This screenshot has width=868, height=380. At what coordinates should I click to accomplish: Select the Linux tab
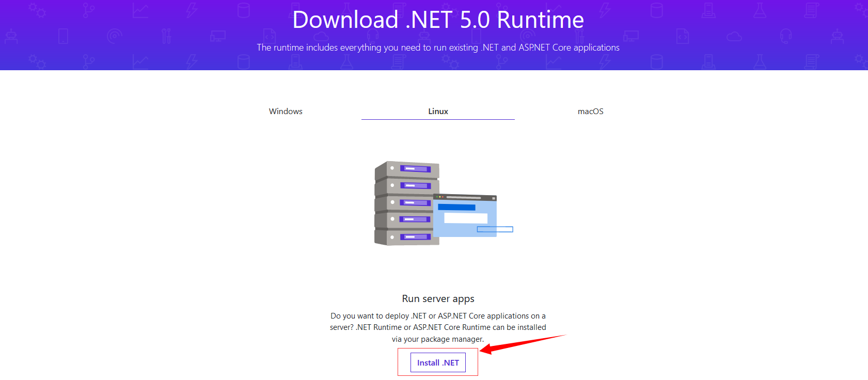click(x=438, y=112)
